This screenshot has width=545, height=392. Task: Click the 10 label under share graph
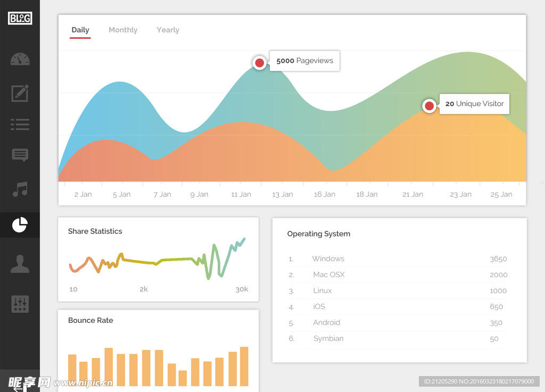73,289
